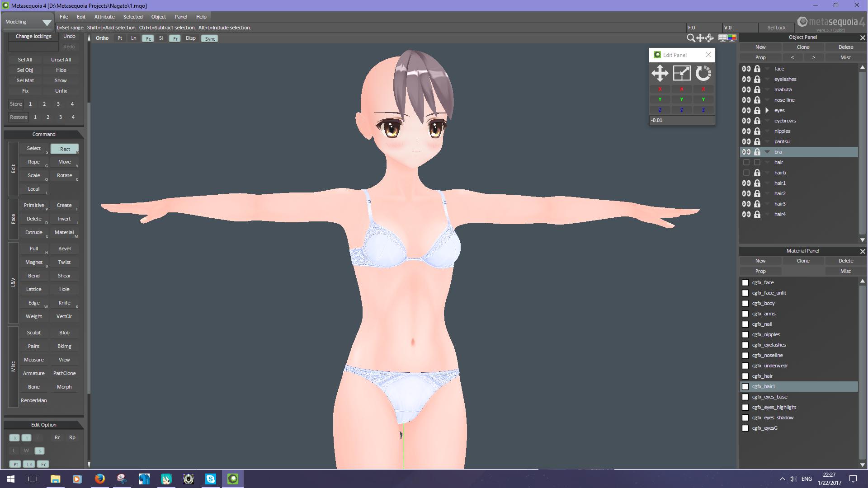Click the magnifier zoom view icon
The height and width of the screenshot is (488, 868).
(x=691, y=38)
